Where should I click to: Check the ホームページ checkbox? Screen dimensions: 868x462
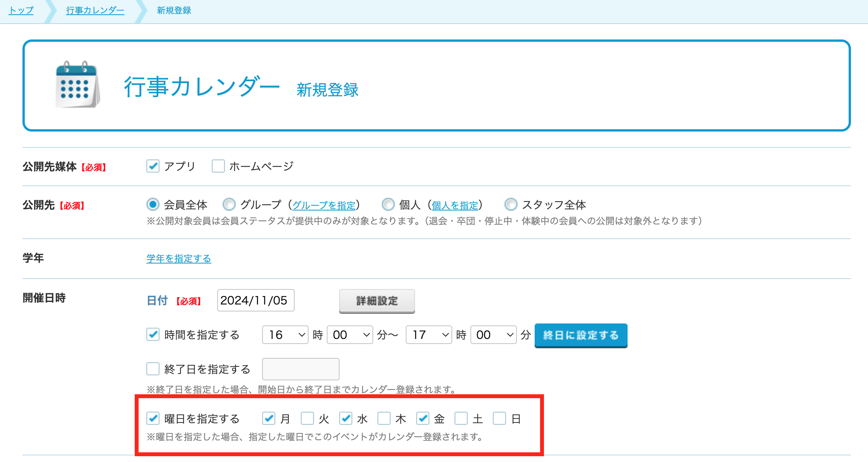point(218,166)
